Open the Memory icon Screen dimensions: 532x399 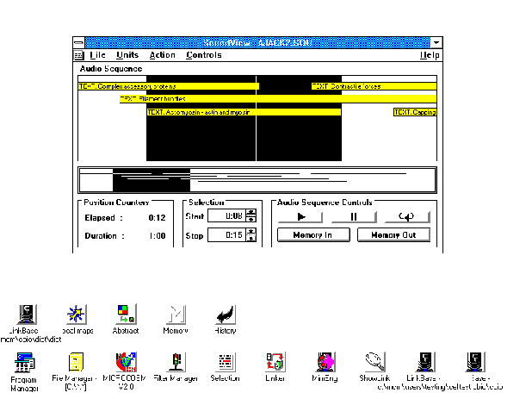click(176, 314)
